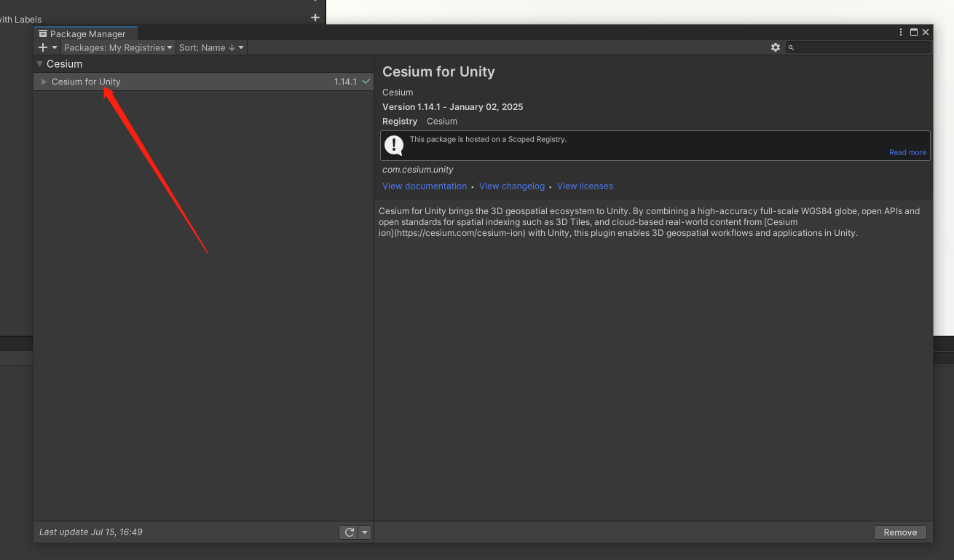This screenshot has height=560, width=954.
Task: Open the Sort: Name dropdown
Action: tap(211, 47)
